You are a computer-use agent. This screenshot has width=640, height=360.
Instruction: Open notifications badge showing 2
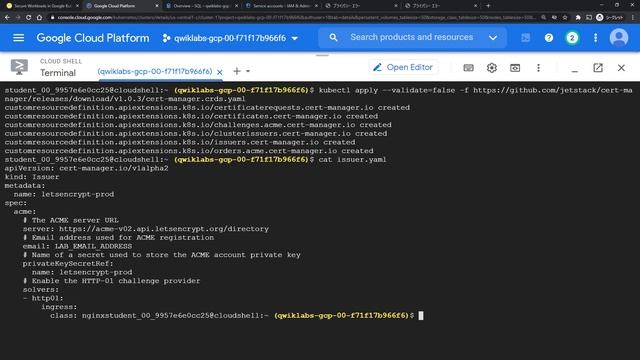[572, 38]
